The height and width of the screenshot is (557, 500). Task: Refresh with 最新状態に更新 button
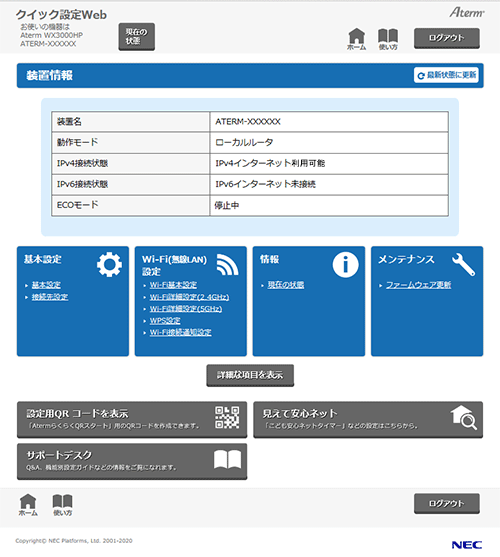446,75
